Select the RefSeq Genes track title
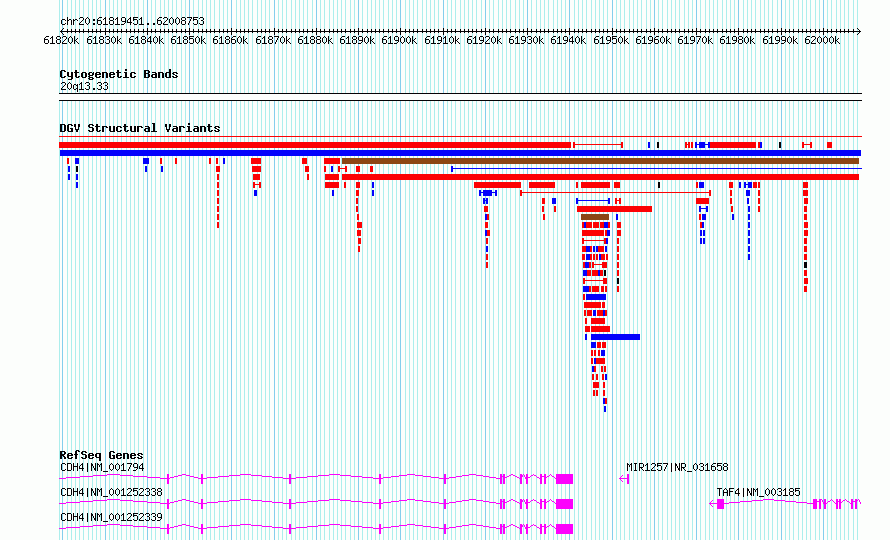Screen dimensions: 890x540 click(x=101, y=455)
